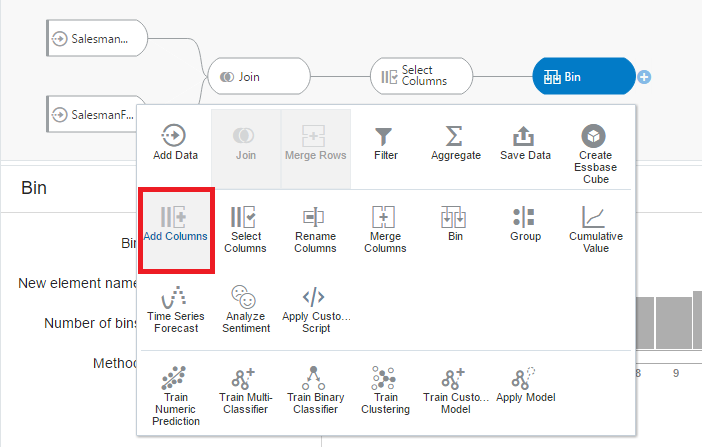The width and height of the screenshot is (702, 447).
Task: Choose Train Custom Model step
Action: [455, 390]
